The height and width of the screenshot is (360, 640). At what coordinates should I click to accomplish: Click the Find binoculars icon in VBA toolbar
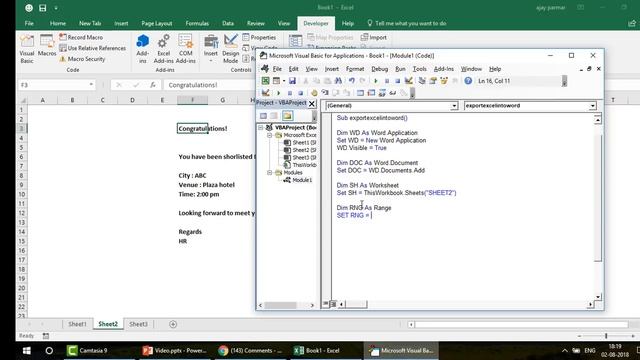[x=338, y=81]
